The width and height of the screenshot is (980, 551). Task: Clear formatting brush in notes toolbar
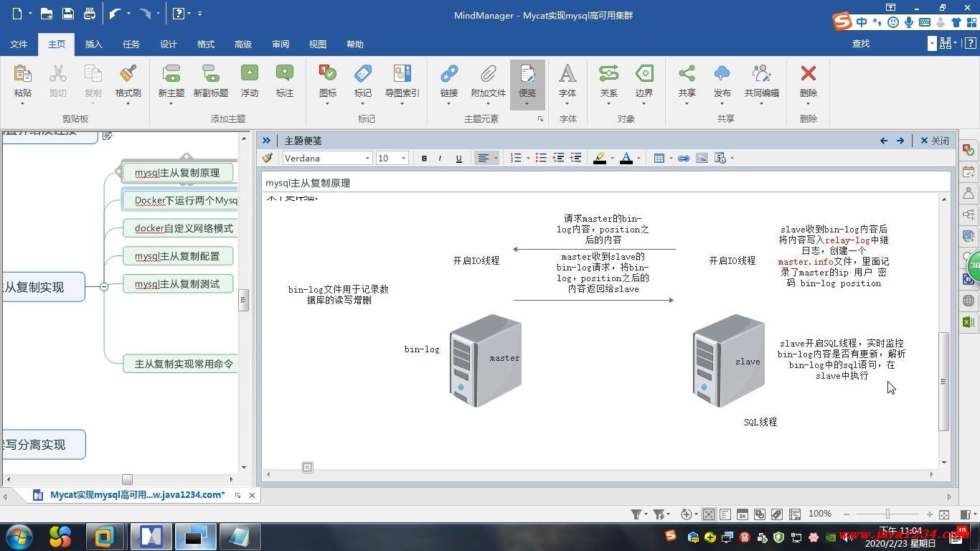pos(268,158)
